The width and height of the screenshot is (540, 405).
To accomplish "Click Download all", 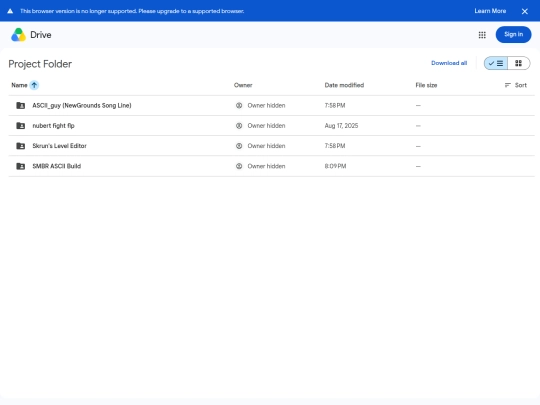I will click(x=449, y=63).
